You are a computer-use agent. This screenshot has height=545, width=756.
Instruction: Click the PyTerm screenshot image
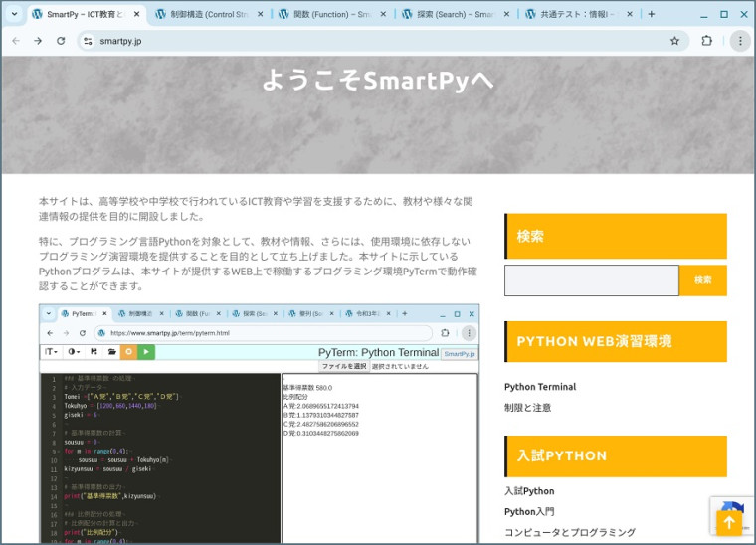click(259, 428)
